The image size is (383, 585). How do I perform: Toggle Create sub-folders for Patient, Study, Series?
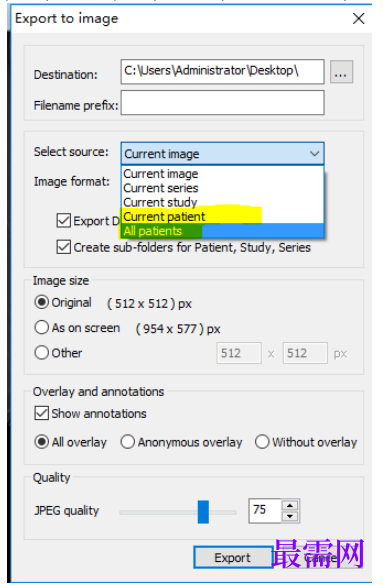(x=64, y=247)
